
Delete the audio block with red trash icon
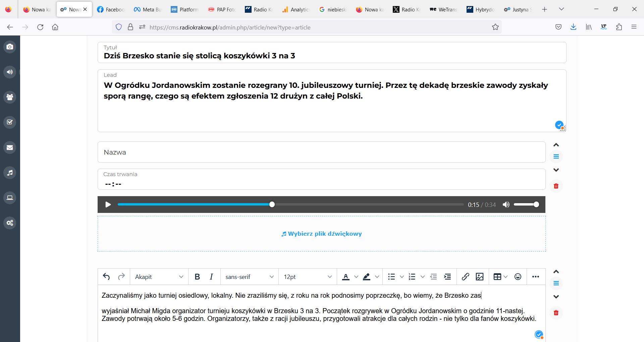pyautogui.click(x=556, y=186)
